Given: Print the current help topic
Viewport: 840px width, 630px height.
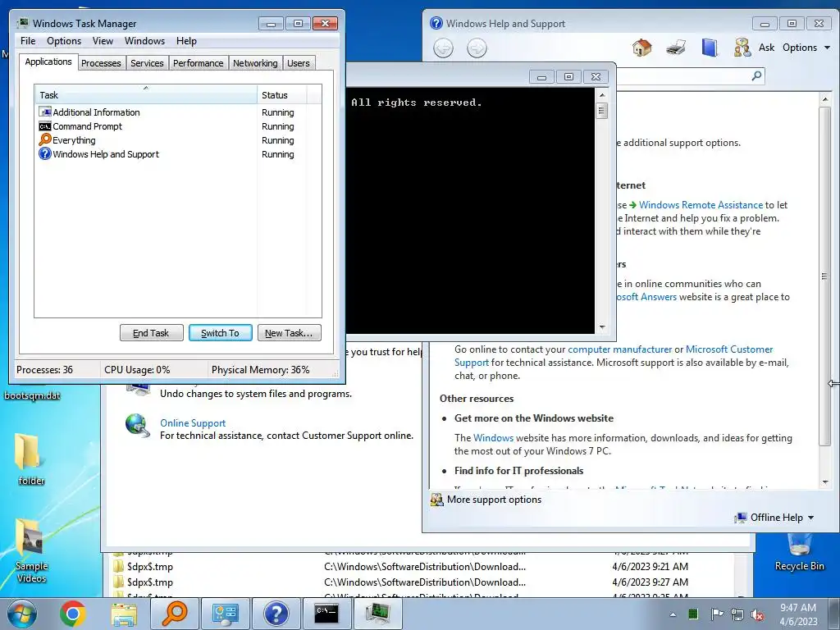Looking at the screenshot, I should pyautogui.click(x=676, y=48).
